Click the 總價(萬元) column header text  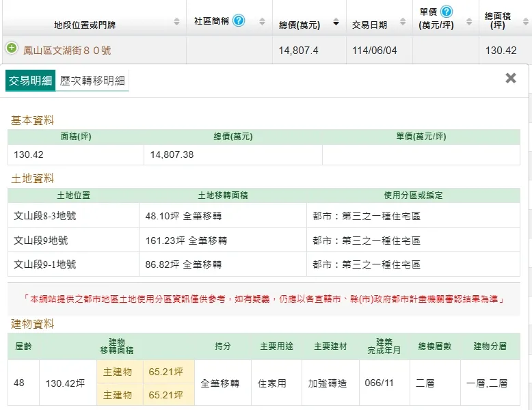click(300, 25)
